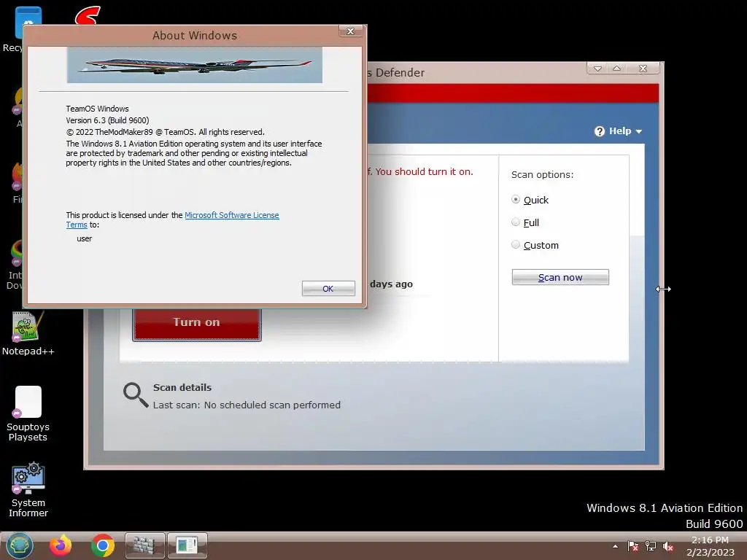
Task: Minimize the Windows Defender window
Action: pos(597,69)
